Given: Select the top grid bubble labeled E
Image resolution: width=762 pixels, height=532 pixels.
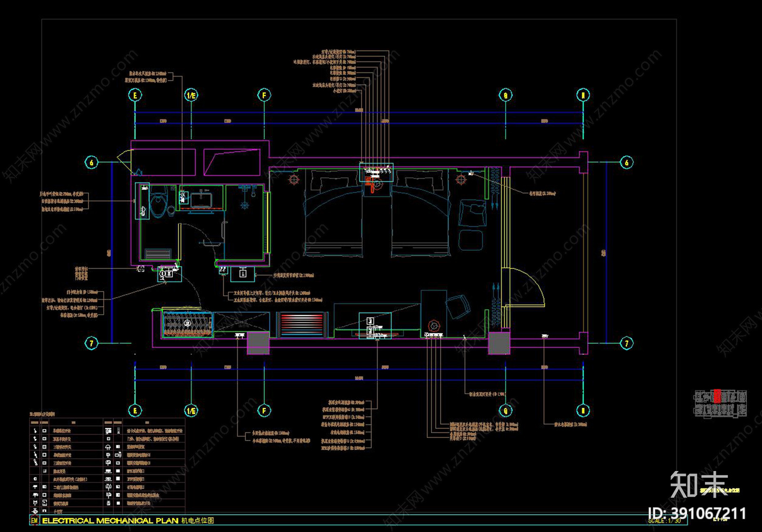Looking at the screenshot, I should pyautogui.click(x=135, y=95).
